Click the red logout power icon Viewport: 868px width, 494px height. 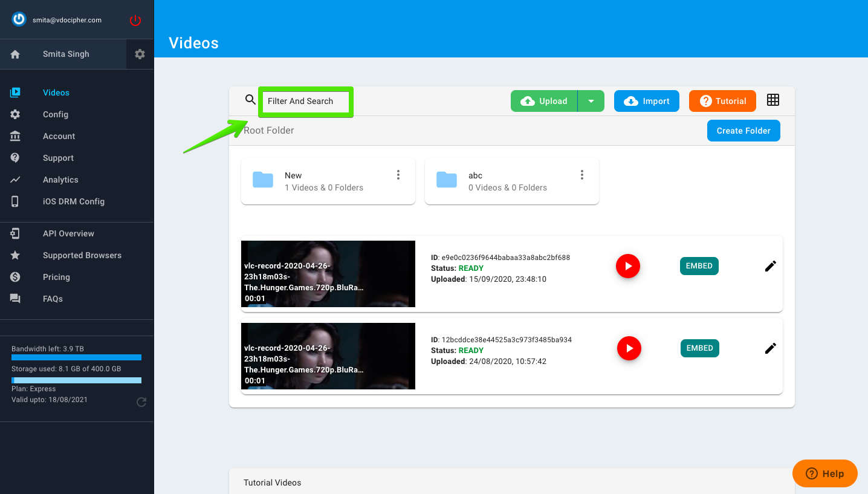tap(135, 21)
